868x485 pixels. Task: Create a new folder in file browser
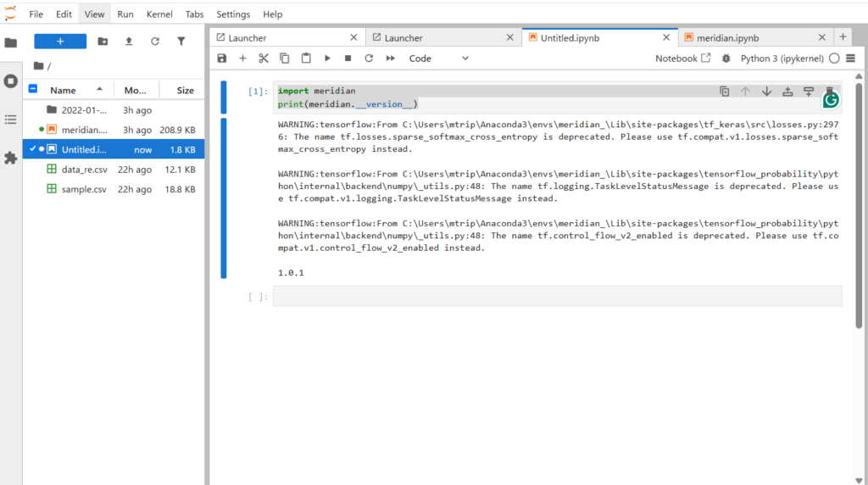[103, 42]
